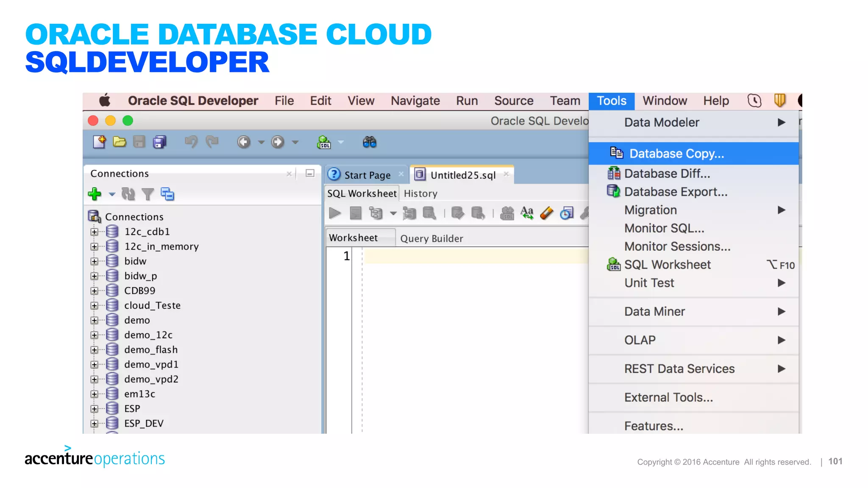Click the New file icon in toolbar
The image size is (868, 488).
coord(99,142)
